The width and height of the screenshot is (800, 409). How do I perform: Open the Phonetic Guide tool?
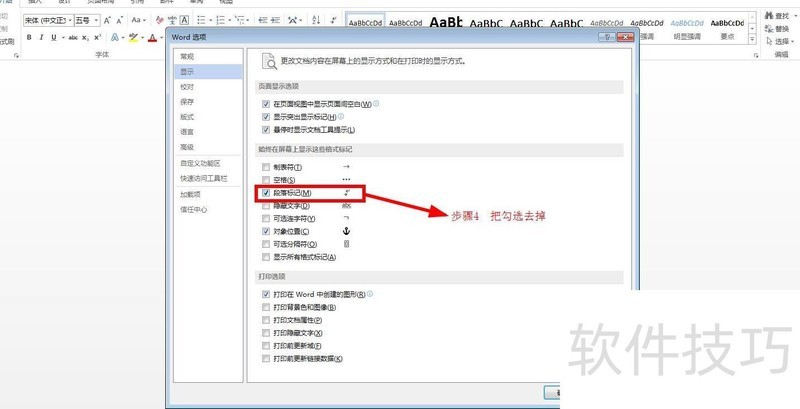[172, 20]
